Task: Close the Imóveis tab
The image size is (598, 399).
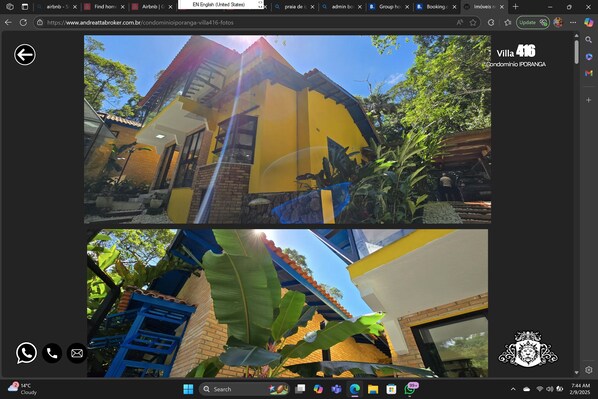Action: point(502,7)
